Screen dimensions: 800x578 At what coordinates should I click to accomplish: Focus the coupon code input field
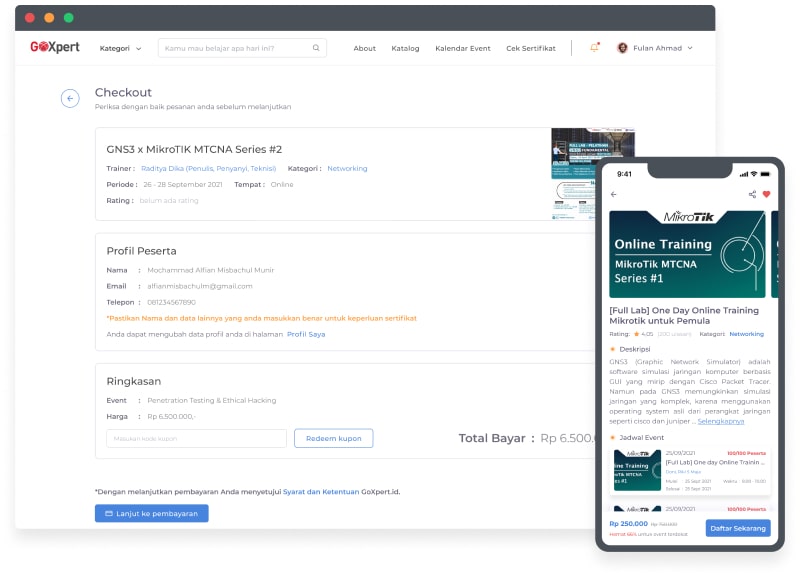tap(196, 438)
